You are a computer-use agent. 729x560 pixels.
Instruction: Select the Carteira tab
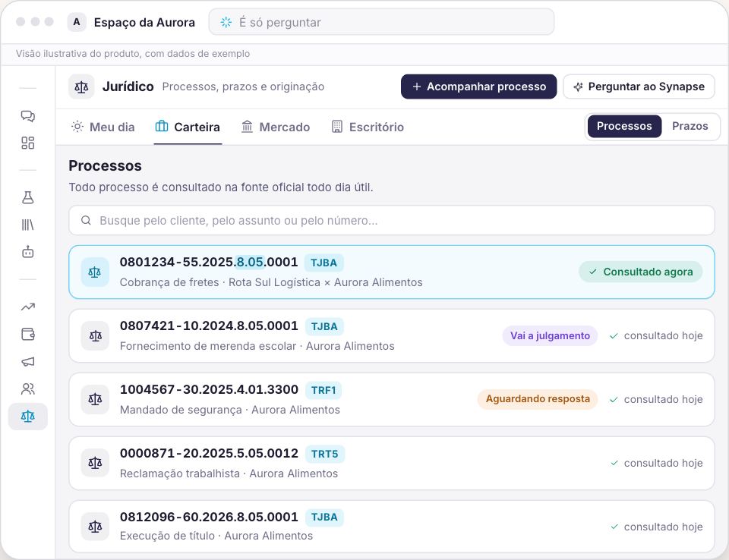(x=188, y=127)
